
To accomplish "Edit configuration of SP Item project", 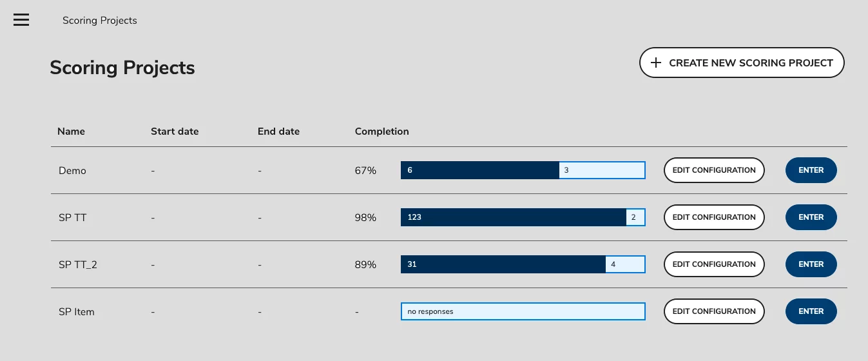I will 714,311.
